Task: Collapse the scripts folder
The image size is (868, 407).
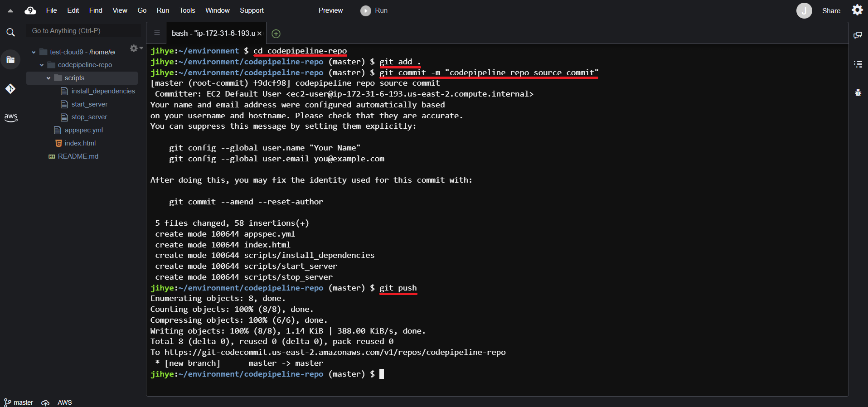Action: (48, 78)
